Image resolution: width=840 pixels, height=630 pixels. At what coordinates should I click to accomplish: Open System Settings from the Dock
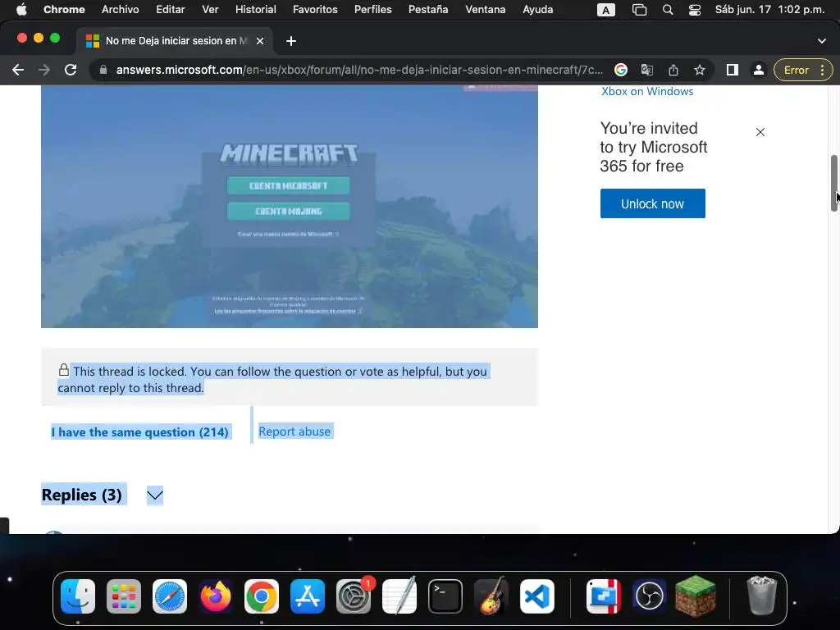click(354, 596)
